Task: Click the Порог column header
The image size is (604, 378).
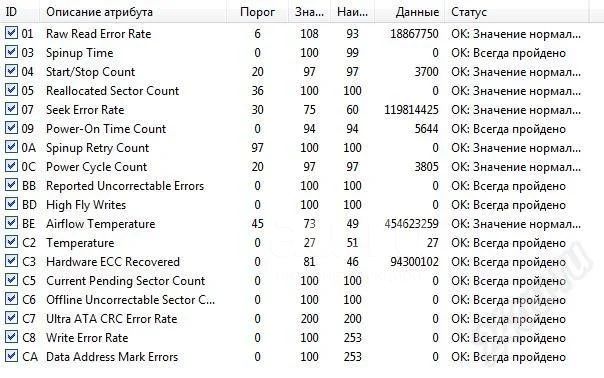Action: coord(257,12)
